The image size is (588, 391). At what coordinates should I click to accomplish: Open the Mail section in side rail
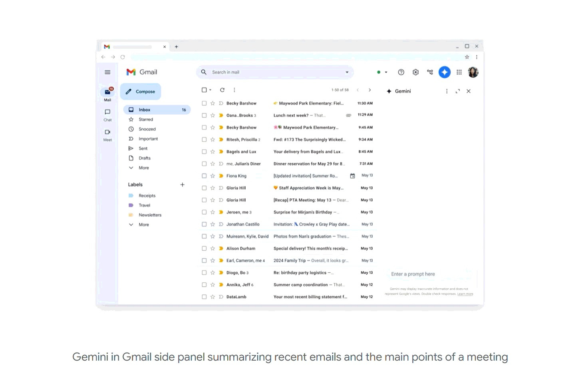107,94
